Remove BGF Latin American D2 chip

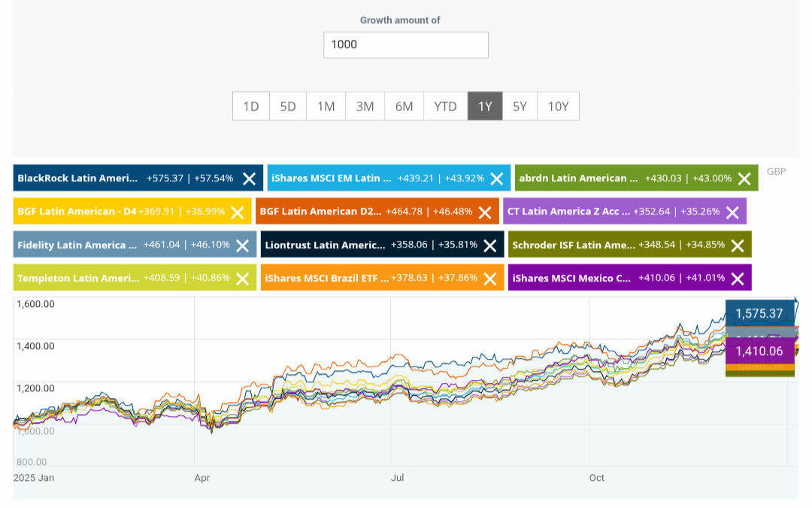(x=485, y=212)
